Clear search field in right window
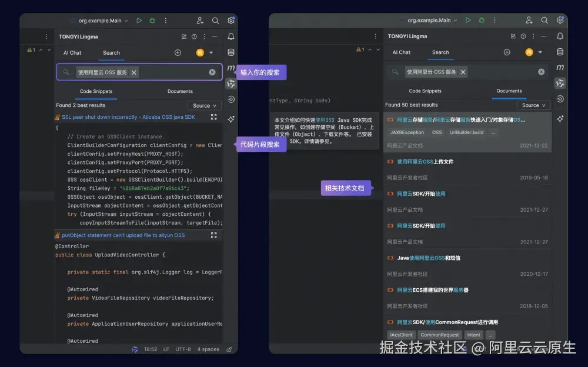This screenshot has height=367, width=588. point(541,72)
